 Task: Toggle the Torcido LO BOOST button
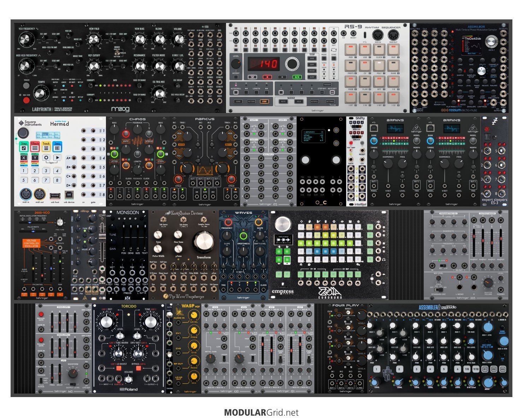tap(119, 368)
